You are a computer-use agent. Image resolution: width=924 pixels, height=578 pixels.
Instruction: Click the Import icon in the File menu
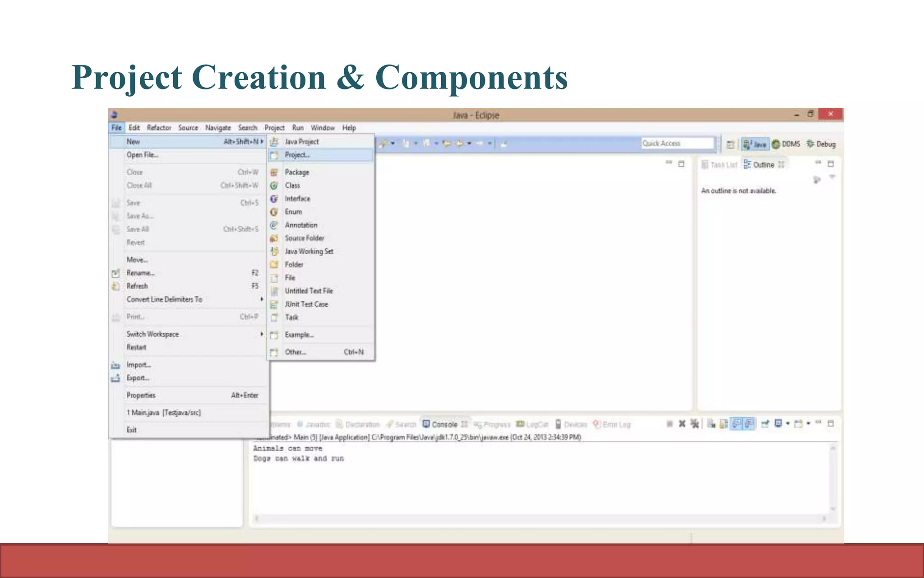[x=115, y=365]
